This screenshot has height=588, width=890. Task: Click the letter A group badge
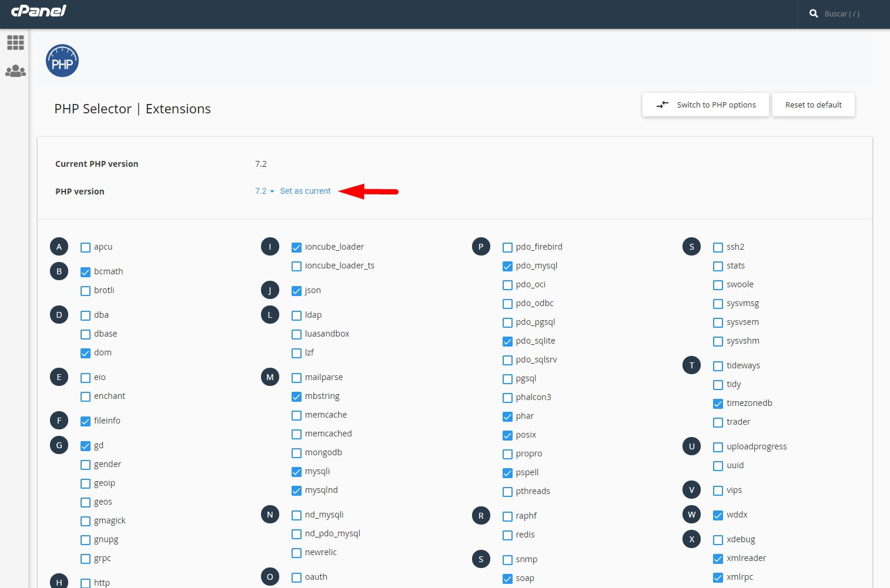pyautogui.click(x=59, y=247)
